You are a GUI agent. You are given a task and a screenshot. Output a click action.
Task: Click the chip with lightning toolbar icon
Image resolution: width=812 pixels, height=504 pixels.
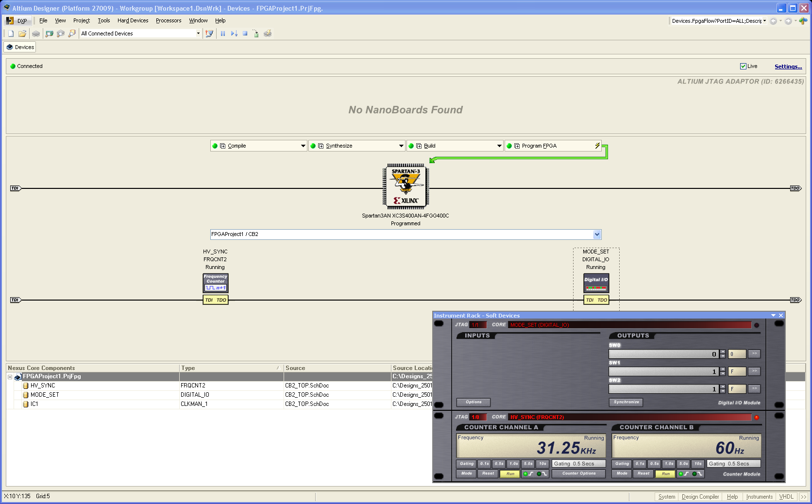[x=268, y=34]
